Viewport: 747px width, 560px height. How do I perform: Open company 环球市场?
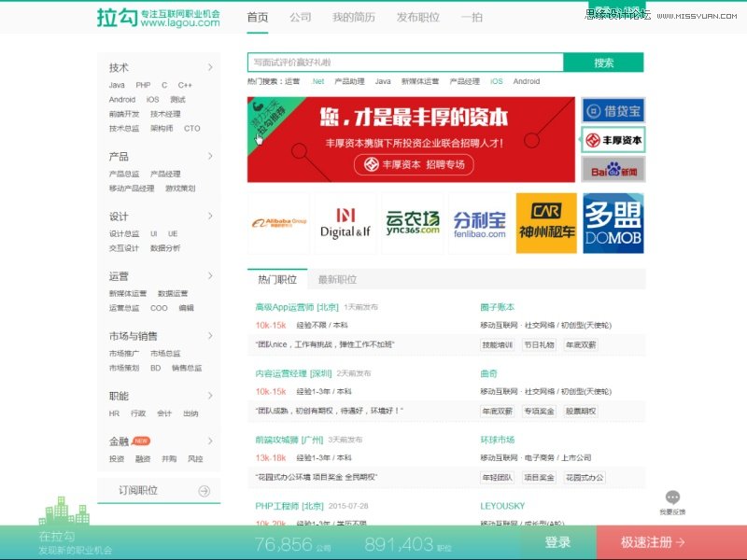[497, 440]
